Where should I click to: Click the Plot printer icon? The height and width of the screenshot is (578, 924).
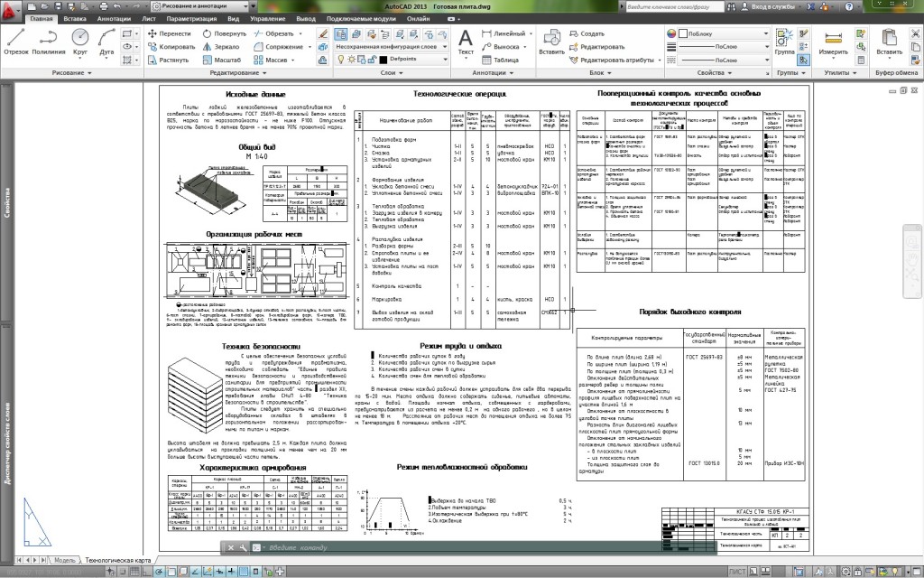pyautogui.click(x=104, y=6)
